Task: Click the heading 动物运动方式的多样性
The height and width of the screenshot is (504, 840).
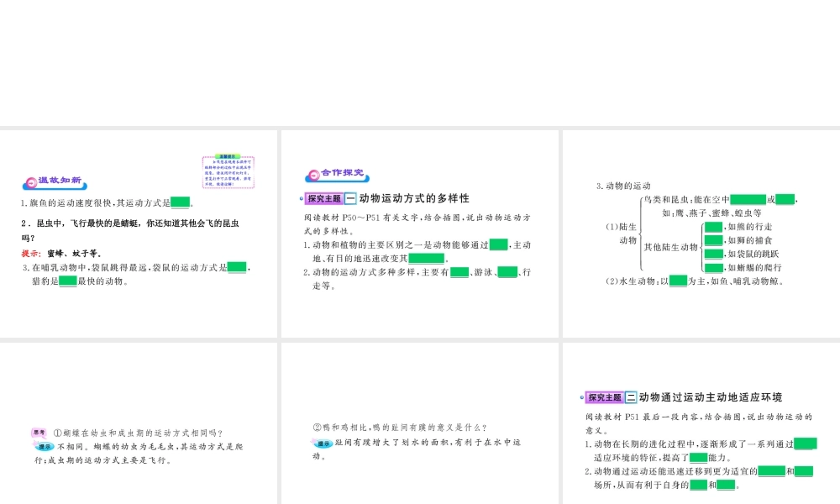Action: [x=414, y=198]
